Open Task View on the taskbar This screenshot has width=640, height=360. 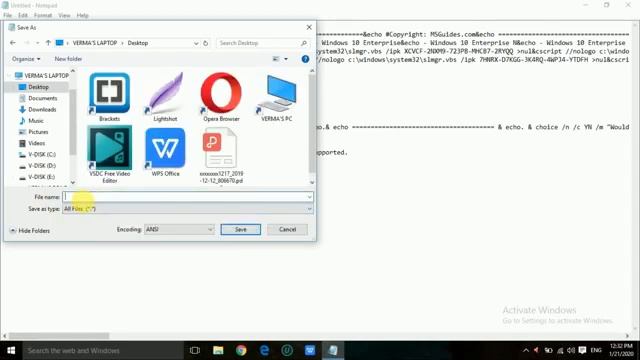coord(195,351)
